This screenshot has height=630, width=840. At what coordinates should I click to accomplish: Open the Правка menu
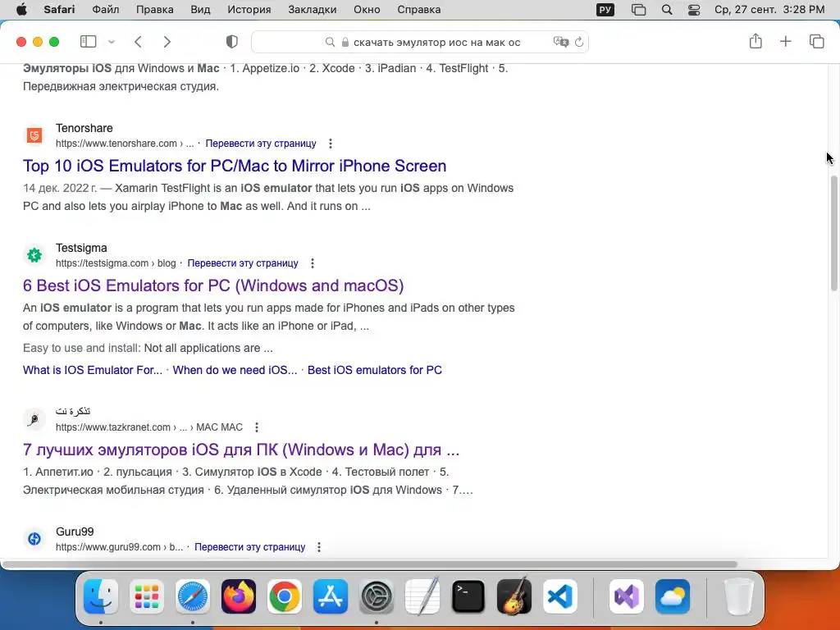[155, 10]
